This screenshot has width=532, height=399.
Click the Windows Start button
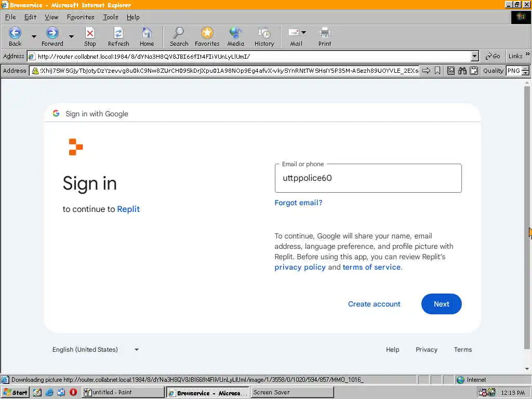pos(15,393)
